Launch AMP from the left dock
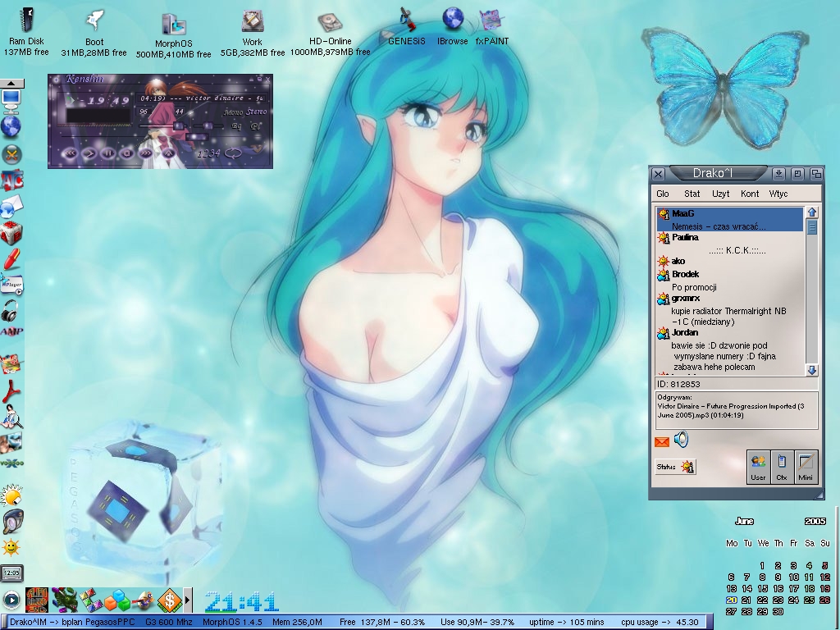This screenshot has height=630, width=840. pos(11,331)
